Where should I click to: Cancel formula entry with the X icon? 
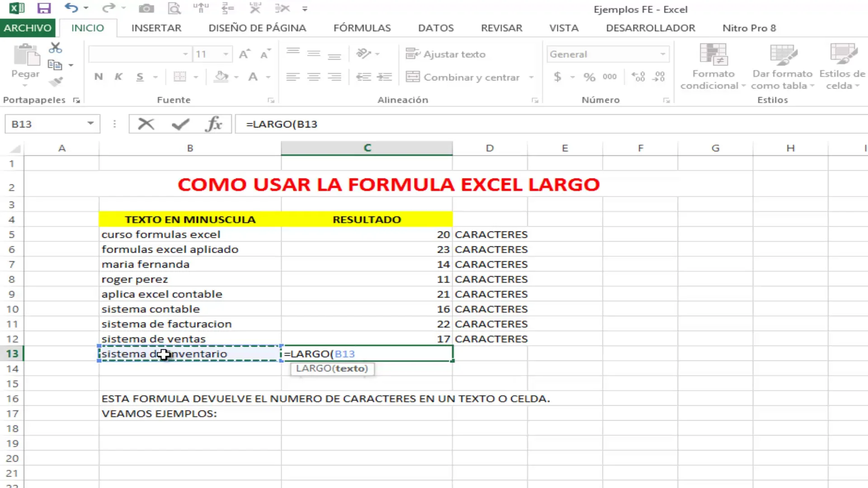[146, 124]
